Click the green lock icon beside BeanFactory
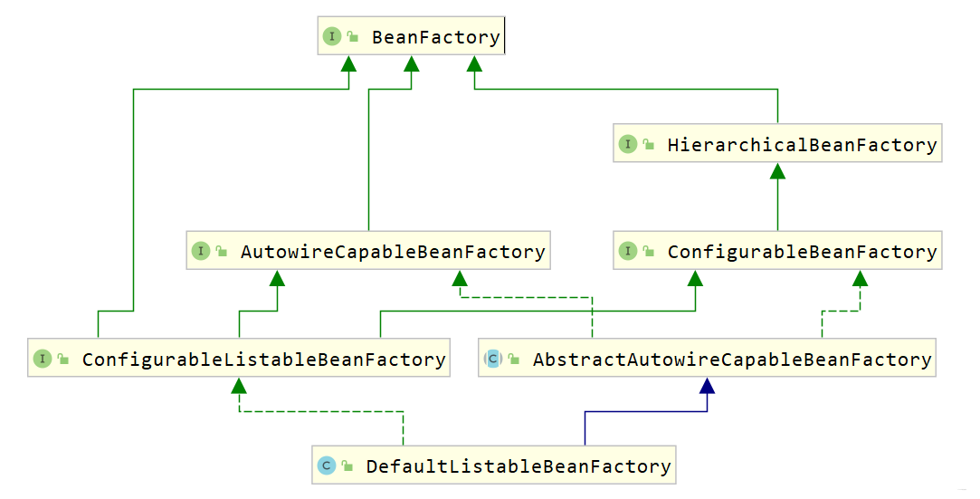The width and height of the screenshot is (980, 499). point(353,37)
